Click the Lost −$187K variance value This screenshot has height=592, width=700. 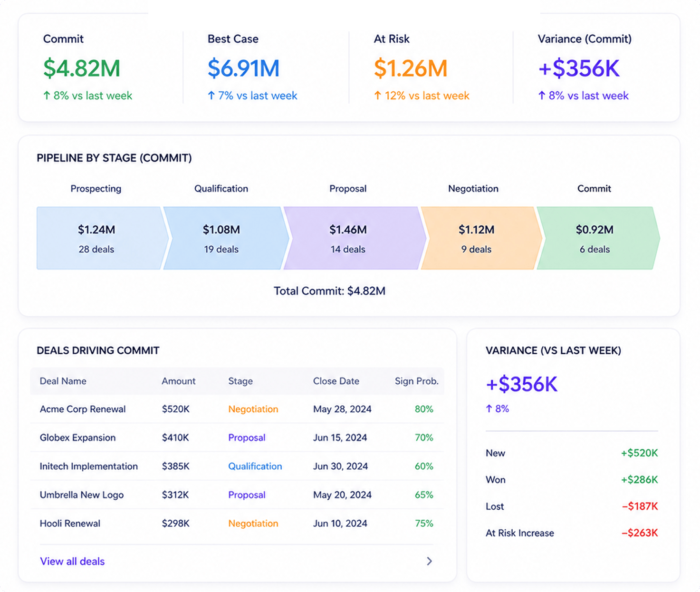tap(640, 506)
